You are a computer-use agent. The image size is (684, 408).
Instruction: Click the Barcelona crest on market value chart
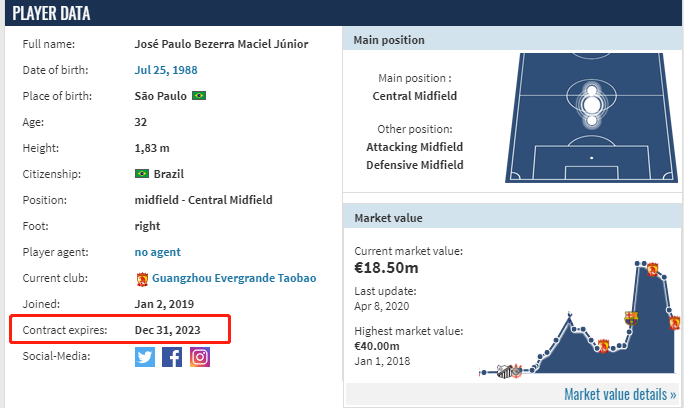(631, 318)
